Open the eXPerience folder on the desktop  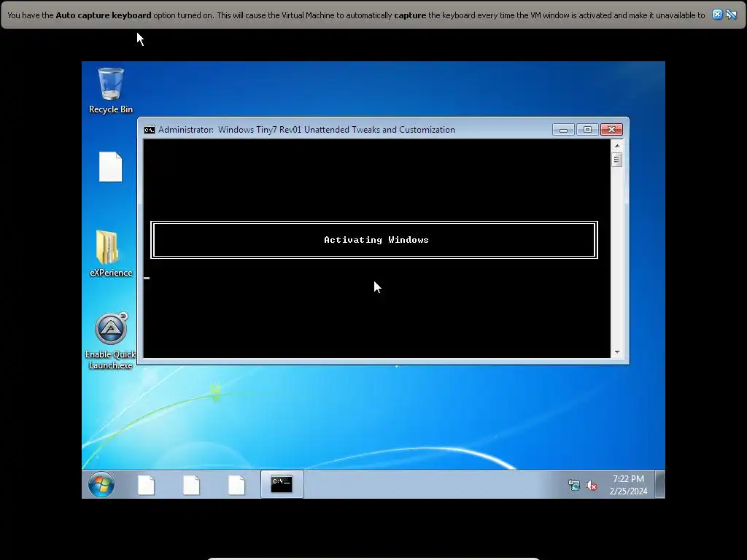(111, 254)
